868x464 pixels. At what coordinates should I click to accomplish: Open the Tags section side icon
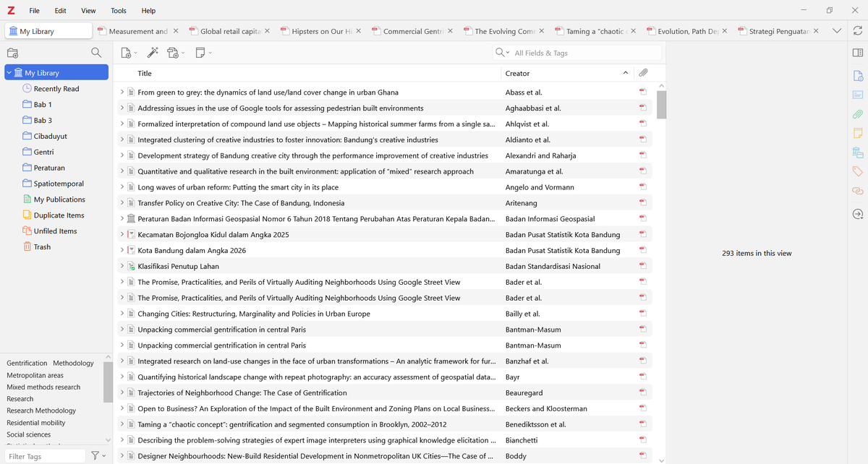[858, 171]
